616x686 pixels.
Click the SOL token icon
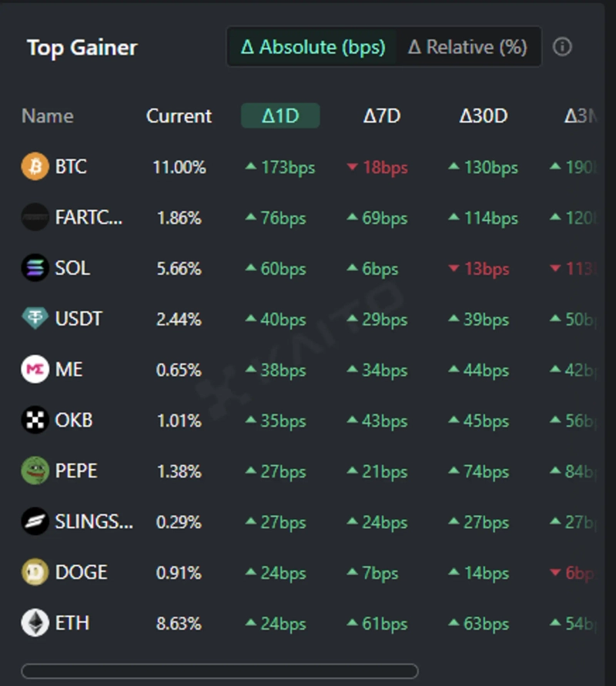coord(35,268)
